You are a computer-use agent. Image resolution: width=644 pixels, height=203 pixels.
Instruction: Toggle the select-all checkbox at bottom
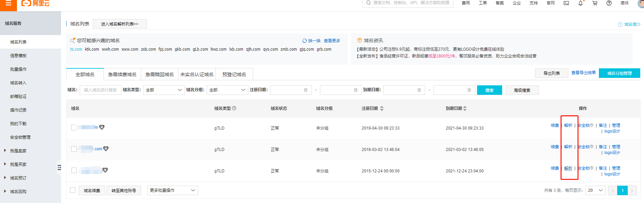(73, 190)
